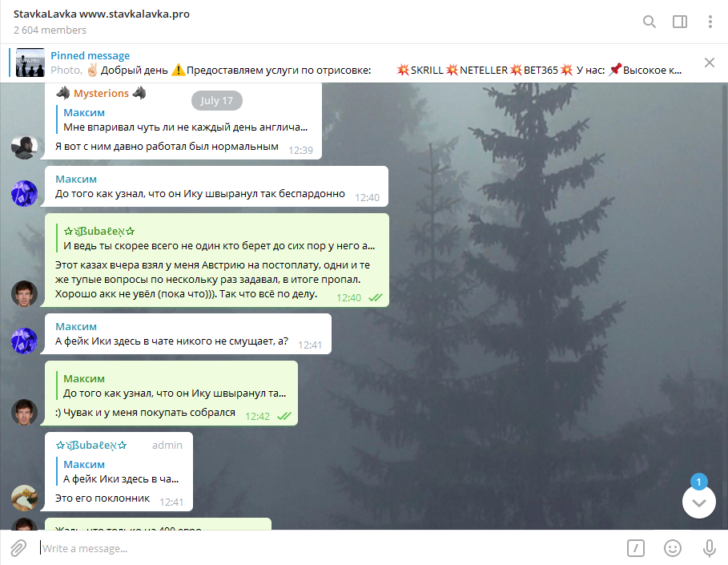Jump to quoted Bubalex reply in green message
The height and width of the screenshot is (565, 728).
(219, 238)
